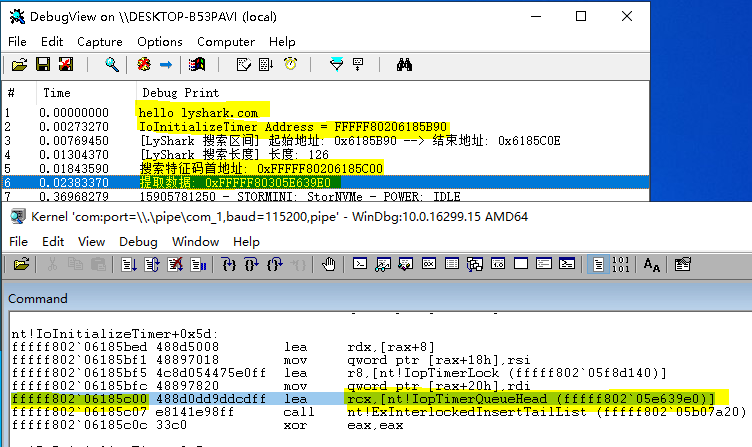Toggle pass-through blue arrow icon

coord(166,64)
